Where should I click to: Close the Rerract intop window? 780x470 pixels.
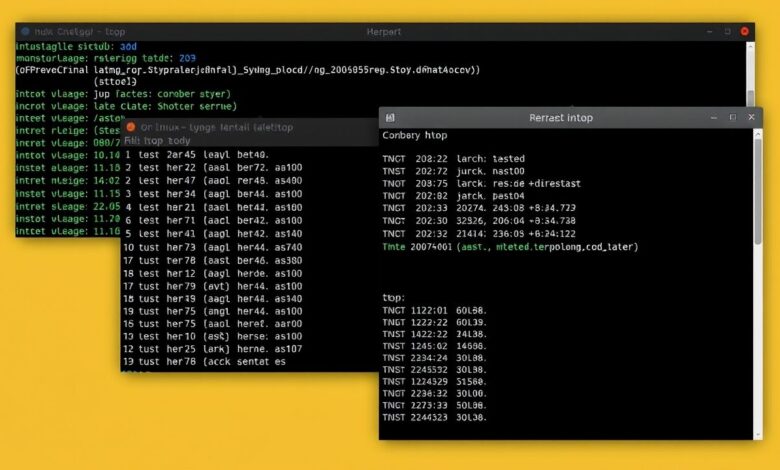[751, 117]
